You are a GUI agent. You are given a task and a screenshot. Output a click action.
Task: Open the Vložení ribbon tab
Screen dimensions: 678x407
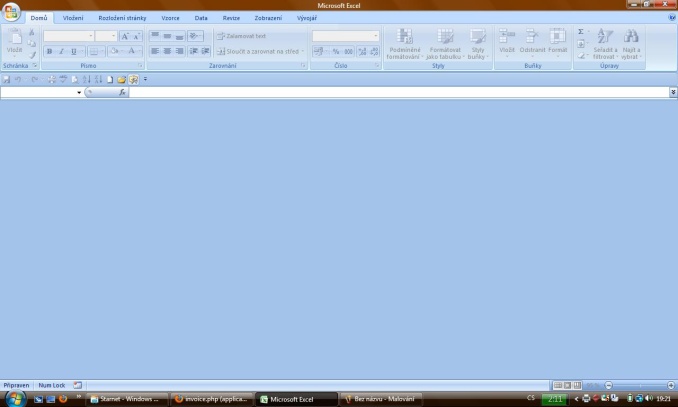(73, 18)
